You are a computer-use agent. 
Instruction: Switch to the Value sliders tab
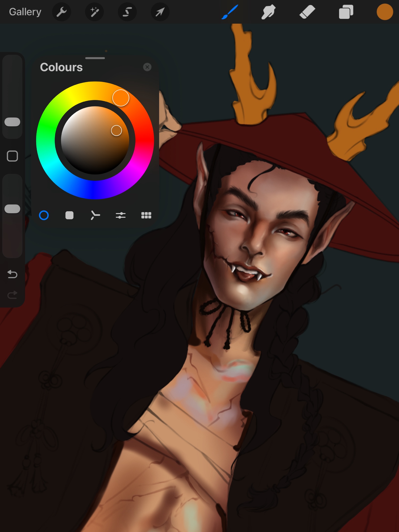[x=120, y=215]
